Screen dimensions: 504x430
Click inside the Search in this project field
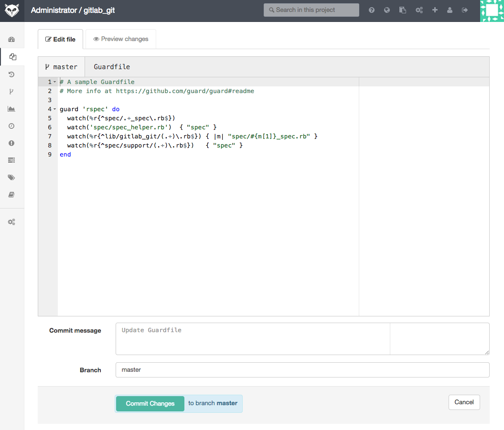click(x=311, y=10)
